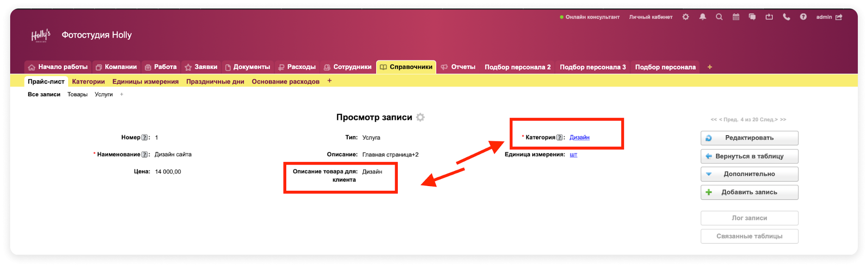Follow the Дизайн category link
The image size is (868, 267).
(x=579, y=137)
